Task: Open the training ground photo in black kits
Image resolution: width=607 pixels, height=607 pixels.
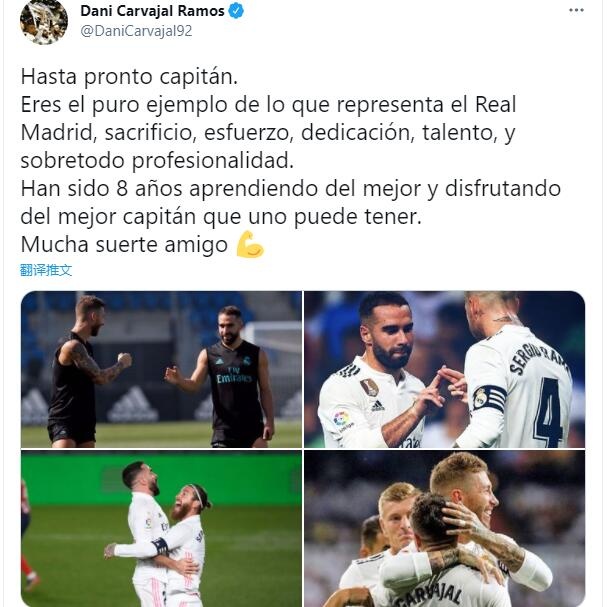Action: tap(161, 369)
